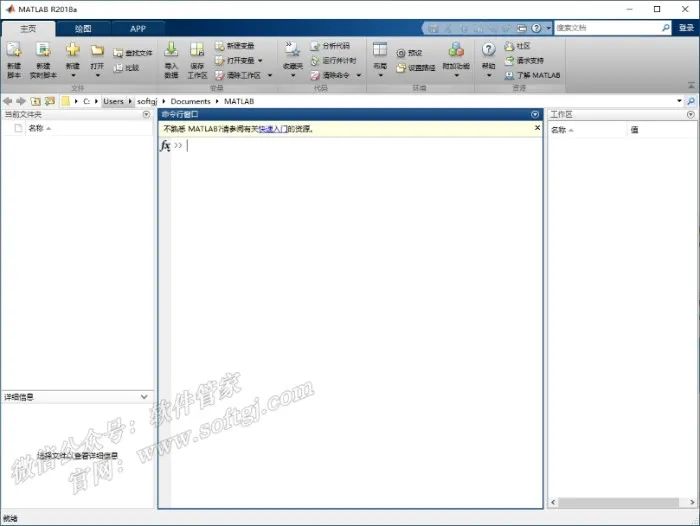Click the Compare (比较) icon
The height and width of the screenshot is (526, 700).
[118, 67]
